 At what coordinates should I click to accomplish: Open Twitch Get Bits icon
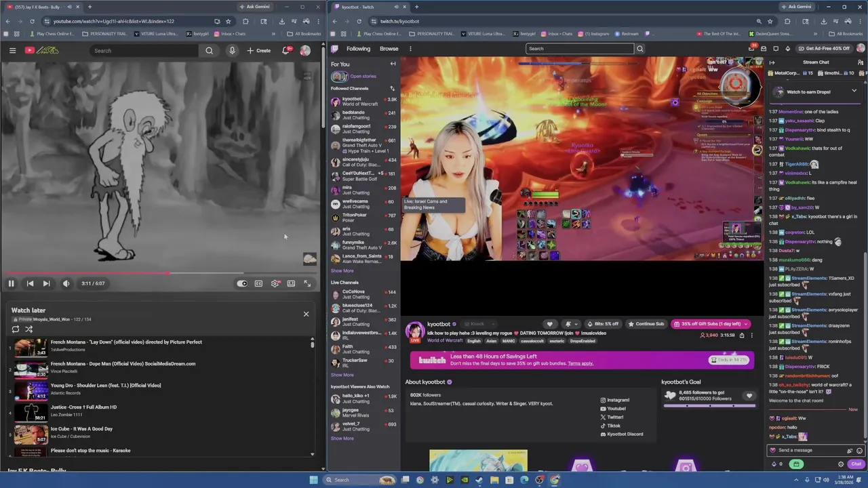tap(787, 49)
